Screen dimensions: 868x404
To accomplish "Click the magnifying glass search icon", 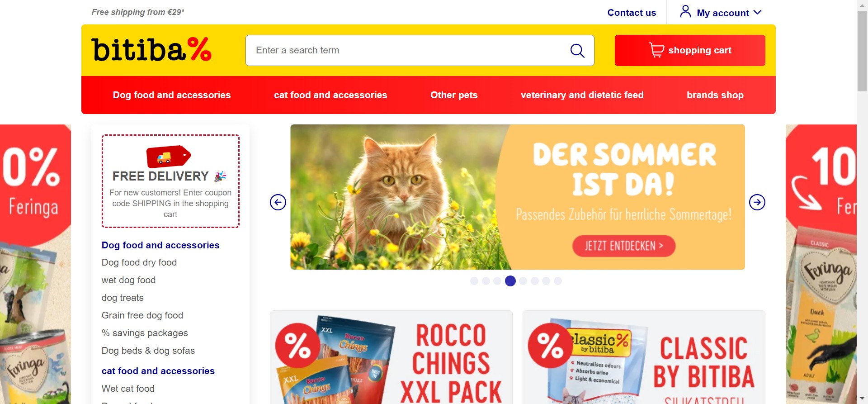I will 577,51.
